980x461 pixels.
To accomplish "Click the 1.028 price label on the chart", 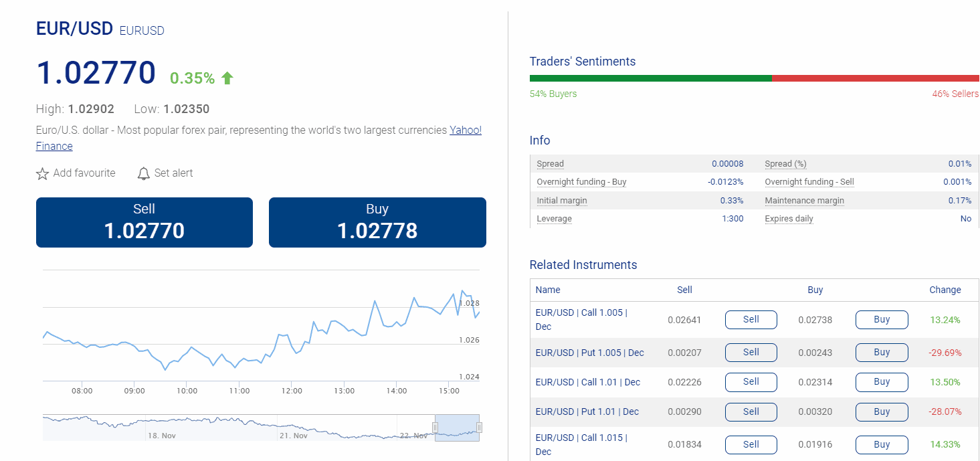I will (470, 303).
